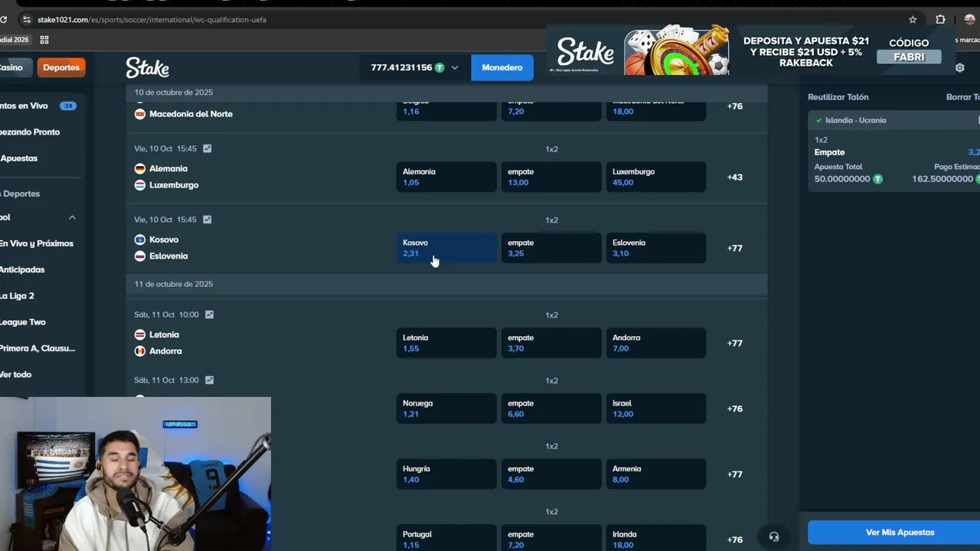Screen dimensions: 980x551
Task: Open +43 markets for Alemania match
Action: click(x=735, y=177)
